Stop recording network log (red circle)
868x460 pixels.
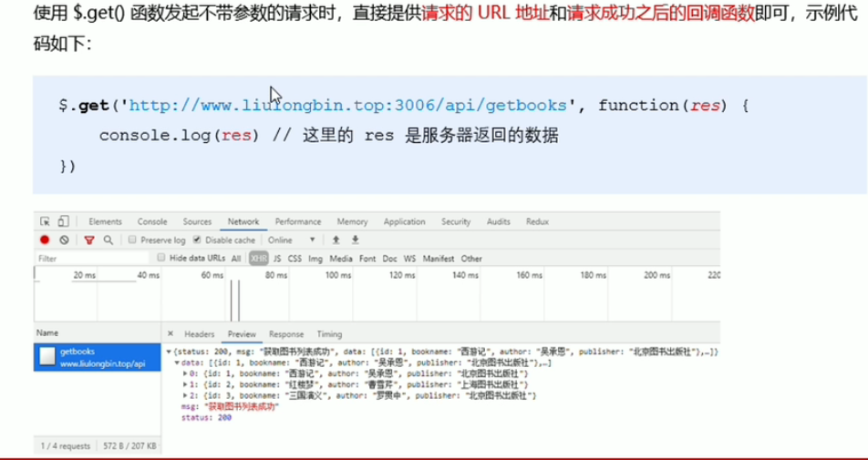[x=45, y=240]
